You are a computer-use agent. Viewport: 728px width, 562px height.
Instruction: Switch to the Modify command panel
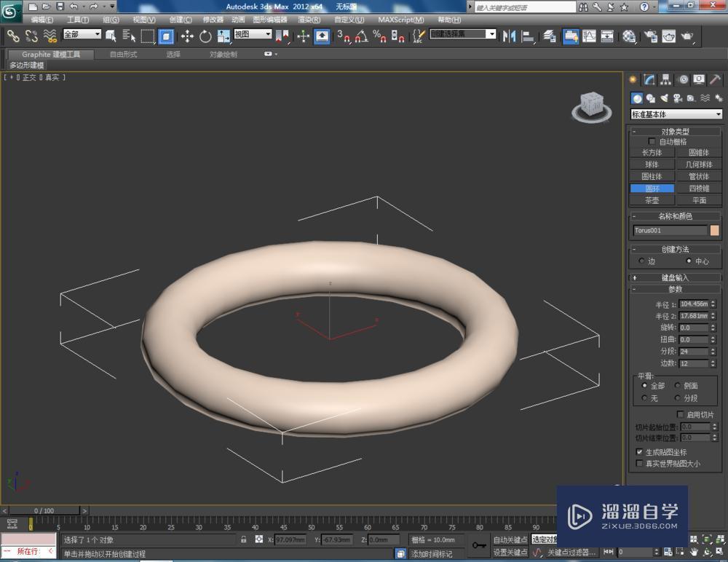650,79
